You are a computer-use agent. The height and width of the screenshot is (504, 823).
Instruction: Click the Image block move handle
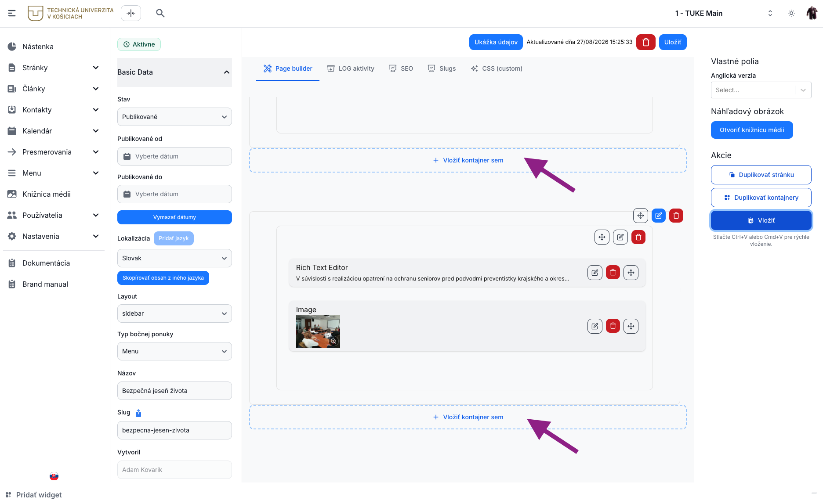click(631, 326)
